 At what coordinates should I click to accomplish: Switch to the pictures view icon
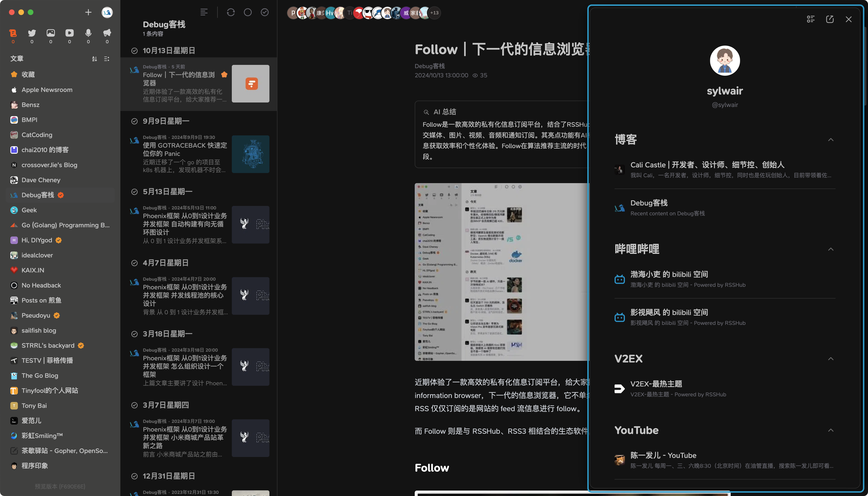[51, 33]
